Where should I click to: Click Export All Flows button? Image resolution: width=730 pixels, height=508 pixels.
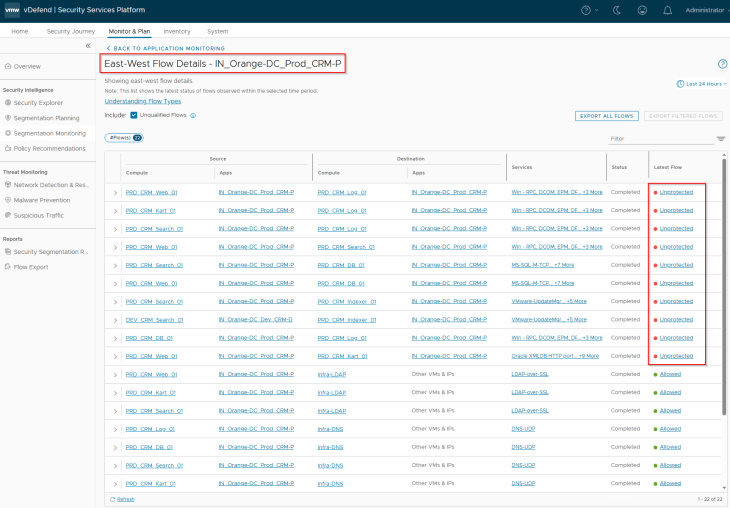607,116
